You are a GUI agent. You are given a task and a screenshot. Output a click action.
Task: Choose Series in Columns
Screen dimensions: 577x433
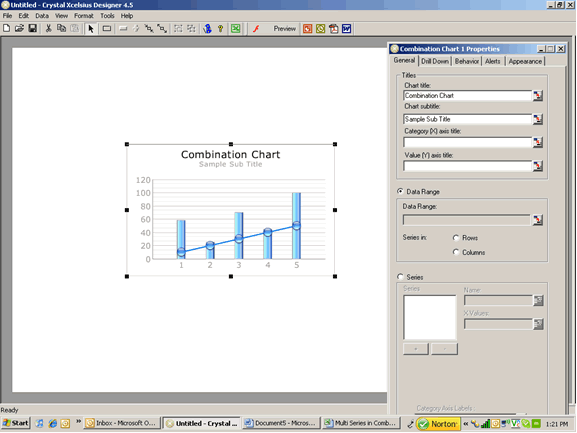point(456,252)
